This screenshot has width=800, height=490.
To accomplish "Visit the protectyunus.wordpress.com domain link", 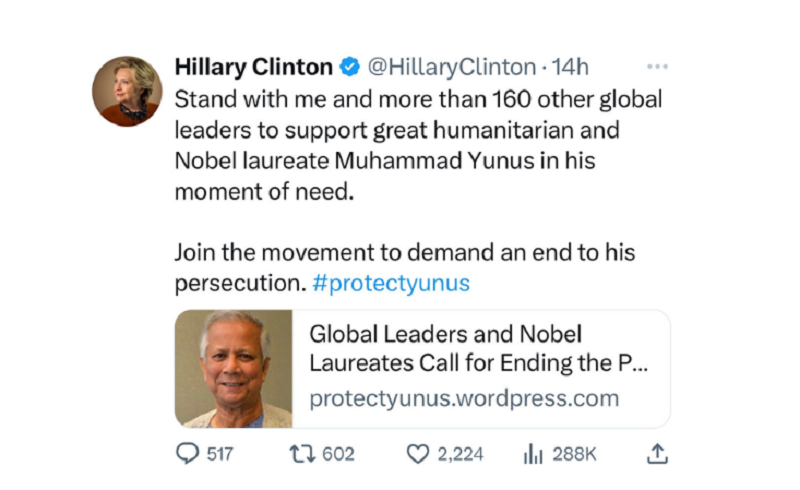I will point(464,398).
